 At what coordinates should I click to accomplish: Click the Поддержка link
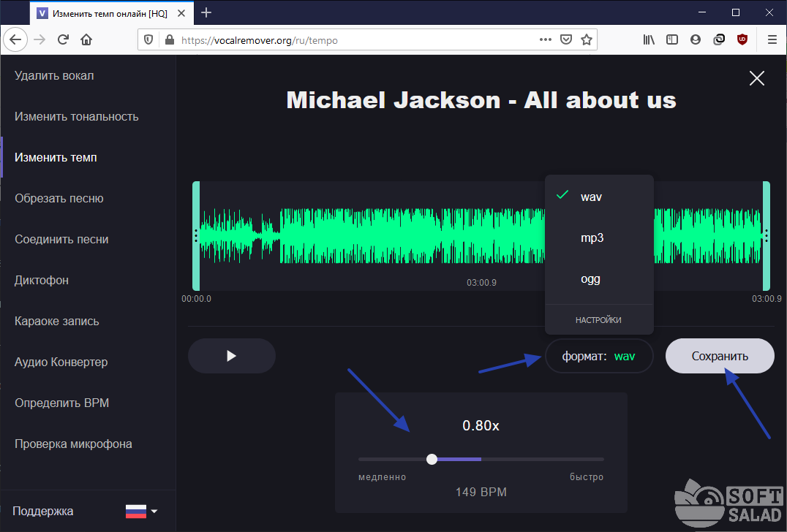click(x=43, y=512)
